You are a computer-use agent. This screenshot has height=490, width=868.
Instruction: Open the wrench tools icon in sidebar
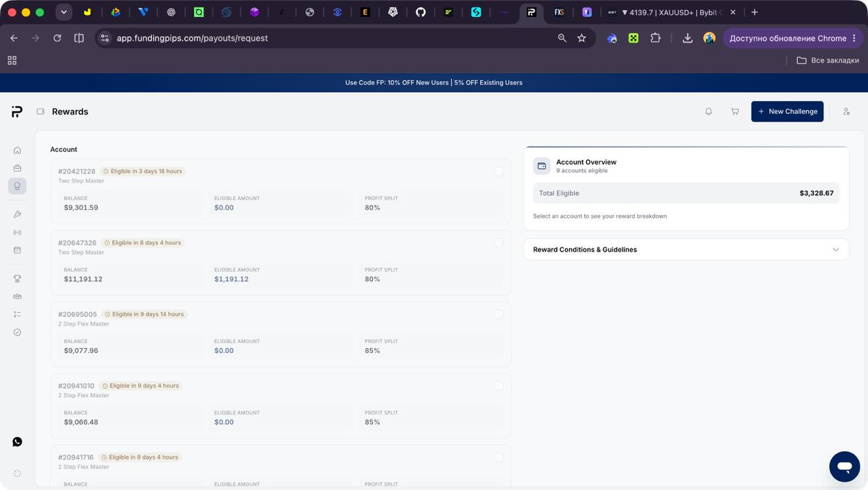(x=17, y=214)
